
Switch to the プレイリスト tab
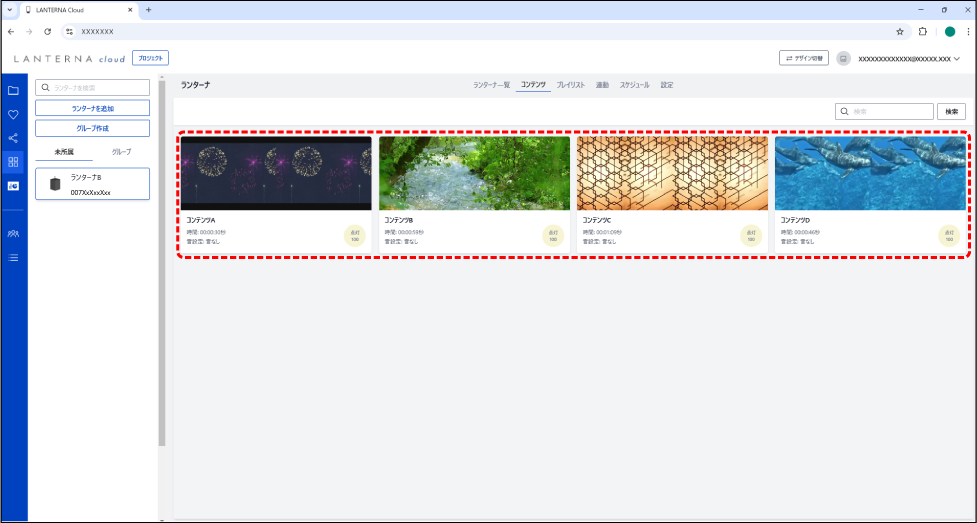[571, 85]
